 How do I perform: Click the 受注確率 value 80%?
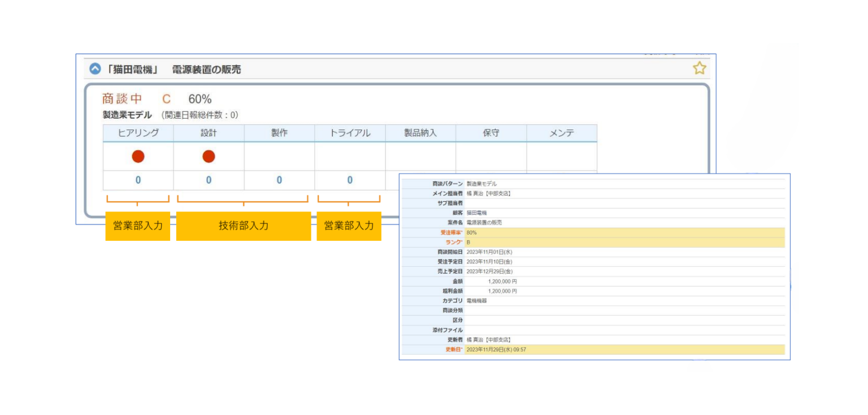(x=472, y=232)
